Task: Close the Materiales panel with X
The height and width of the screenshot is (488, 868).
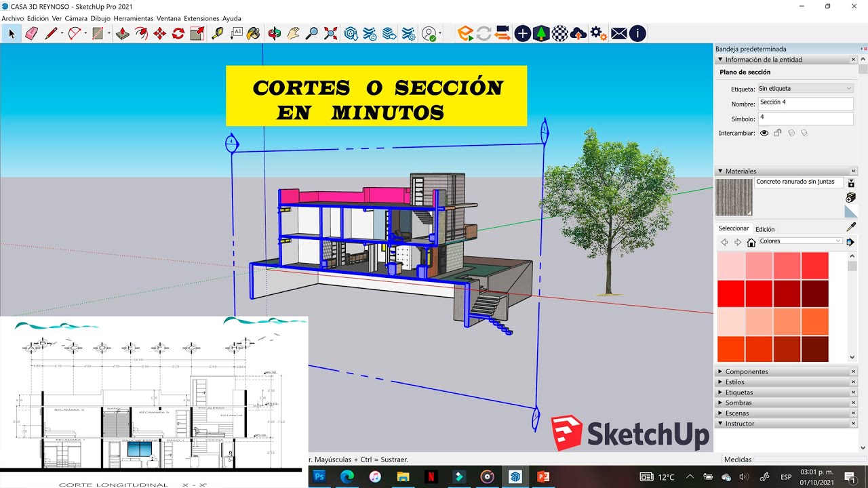Action: [853, 171]
